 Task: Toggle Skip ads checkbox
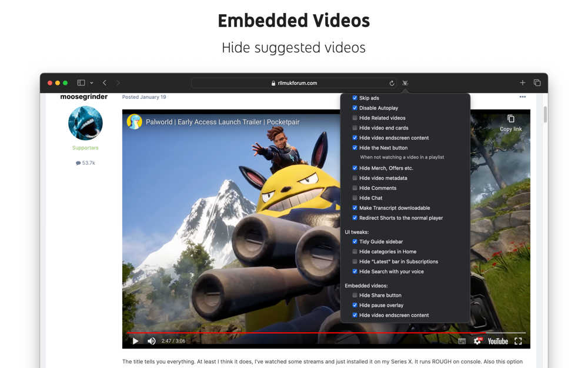(x=355, y=98)
